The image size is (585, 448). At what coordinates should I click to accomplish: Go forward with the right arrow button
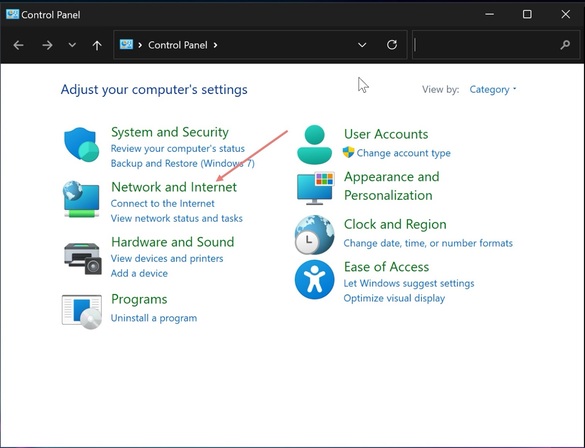click(47, 45)
